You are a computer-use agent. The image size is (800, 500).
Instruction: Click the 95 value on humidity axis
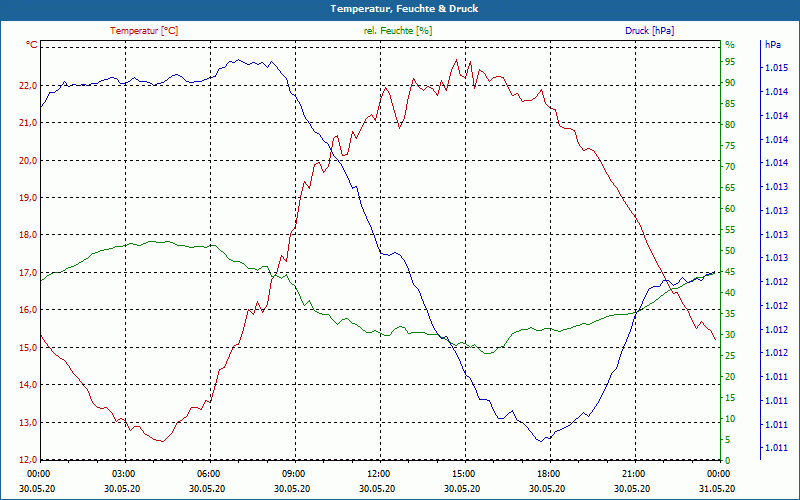point(730,62)
